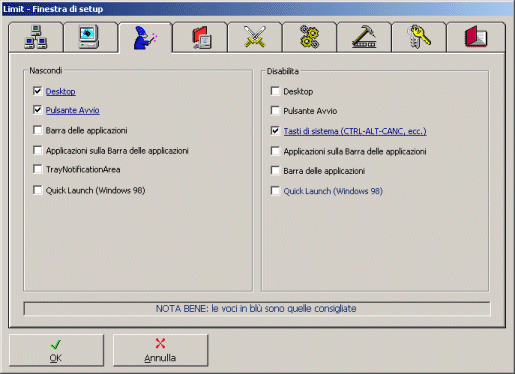
Task: Uncheck Tasti di sistema checkbox
Action: pos(275,131)
